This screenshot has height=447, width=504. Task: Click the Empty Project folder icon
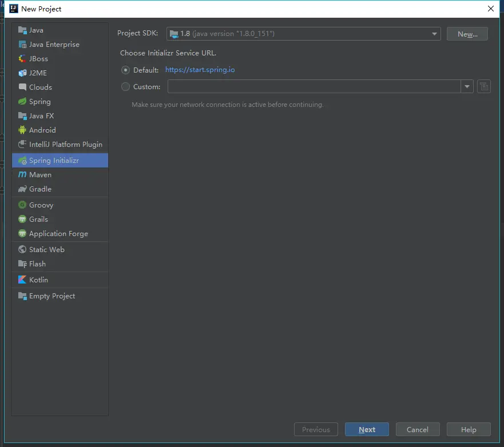(x=22, y=296)
